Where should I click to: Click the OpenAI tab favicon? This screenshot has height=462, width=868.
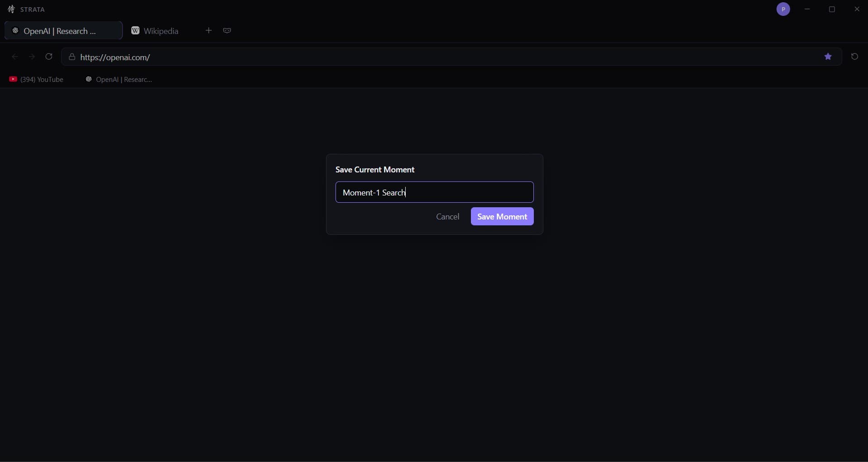click(x=15, y=31)
